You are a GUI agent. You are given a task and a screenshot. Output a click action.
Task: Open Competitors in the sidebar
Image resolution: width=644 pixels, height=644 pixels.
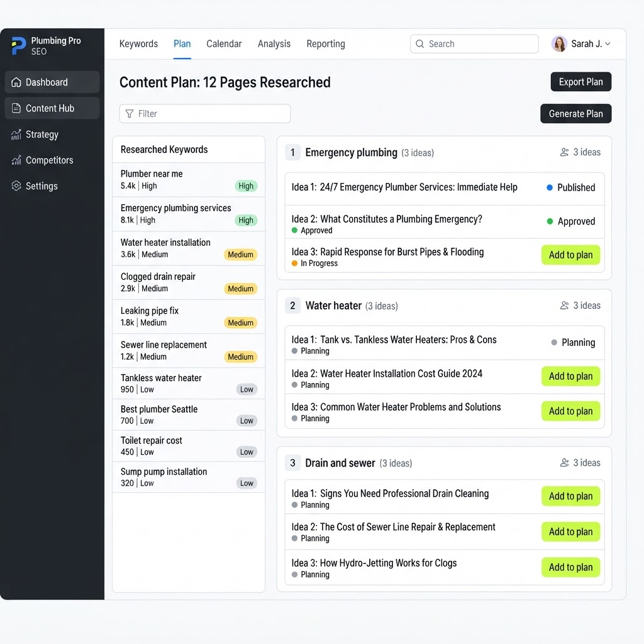click(x=52, y=160)
